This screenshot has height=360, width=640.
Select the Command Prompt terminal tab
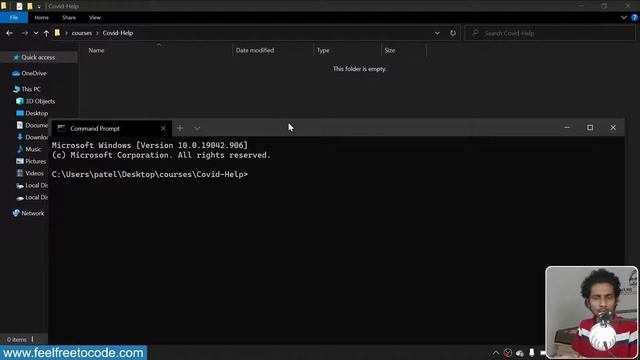111,128
